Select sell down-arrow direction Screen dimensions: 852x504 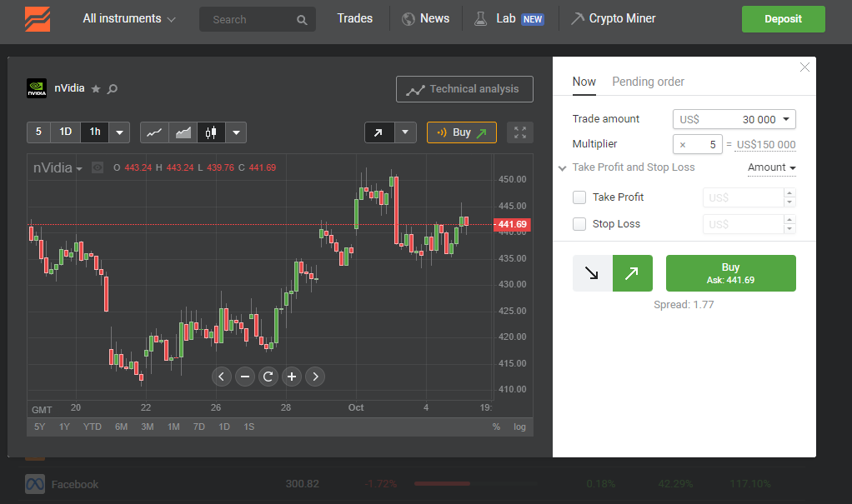[x=592, y=273]
